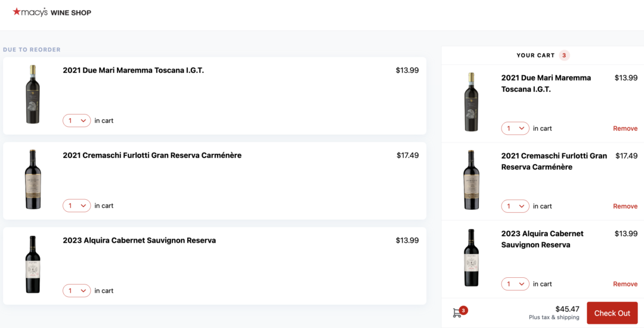Open Due Mari bottle image in reorder list
644x328 pixels.
(x=33, y=94)
